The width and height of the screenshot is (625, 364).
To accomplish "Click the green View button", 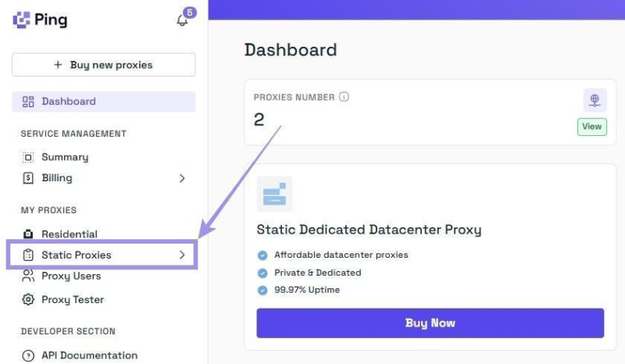I will pyautogui.click(x=592, y=127).
